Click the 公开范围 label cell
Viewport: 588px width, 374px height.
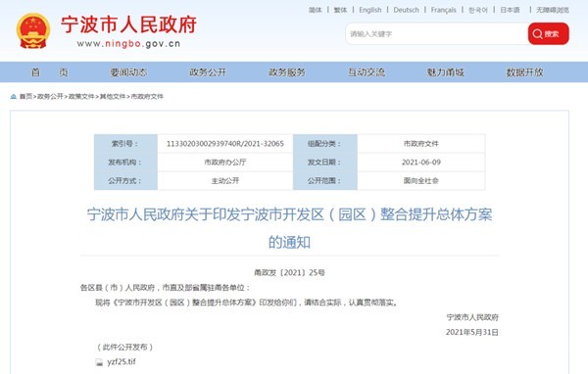(x=324, y=180)
